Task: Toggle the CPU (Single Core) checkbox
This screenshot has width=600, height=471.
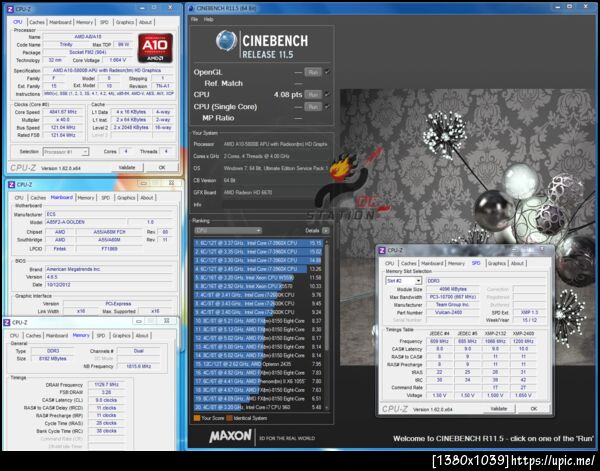Action: (x=327, y=106)
